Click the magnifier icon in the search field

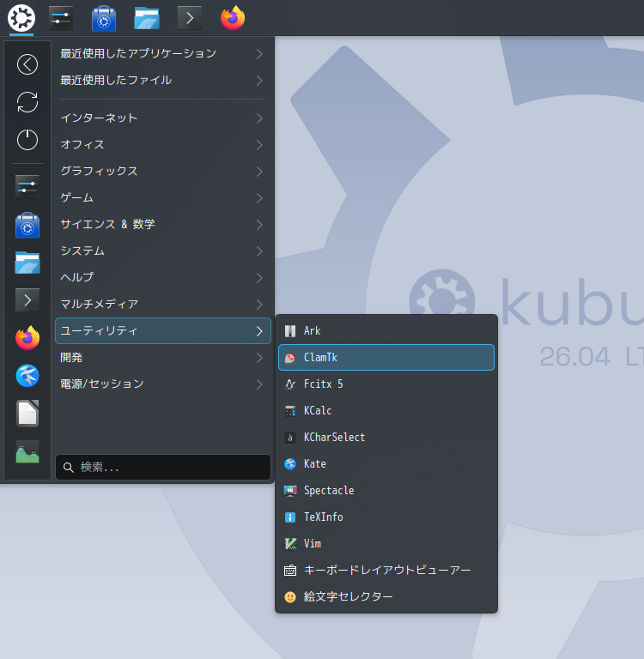[x=69, y=468]
